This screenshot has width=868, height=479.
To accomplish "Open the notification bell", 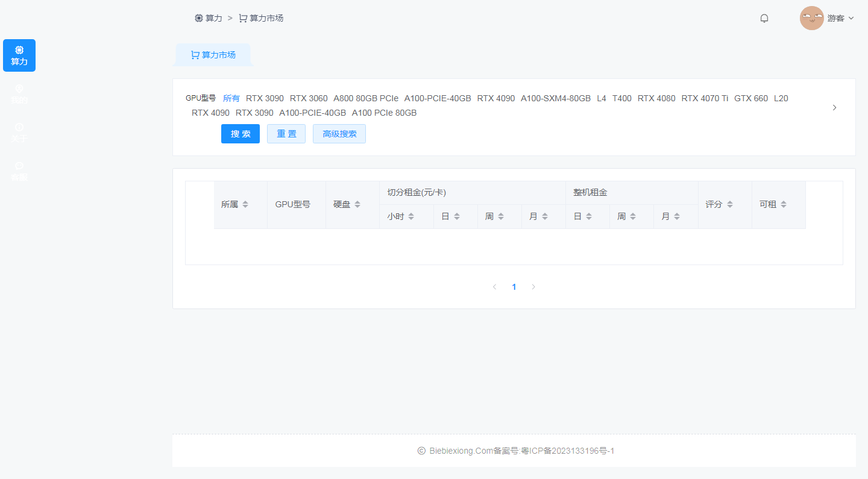I will (x=764, y=18).
